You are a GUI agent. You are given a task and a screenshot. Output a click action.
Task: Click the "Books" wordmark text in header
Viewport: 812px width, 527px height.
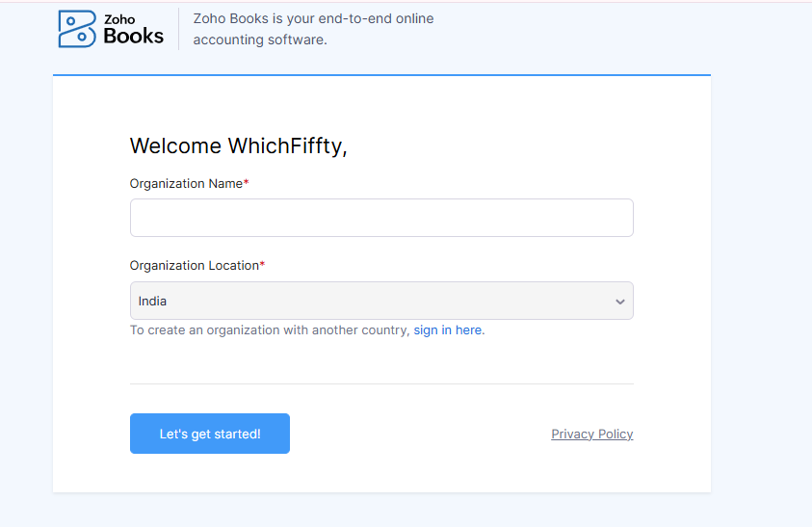[134, 37]
